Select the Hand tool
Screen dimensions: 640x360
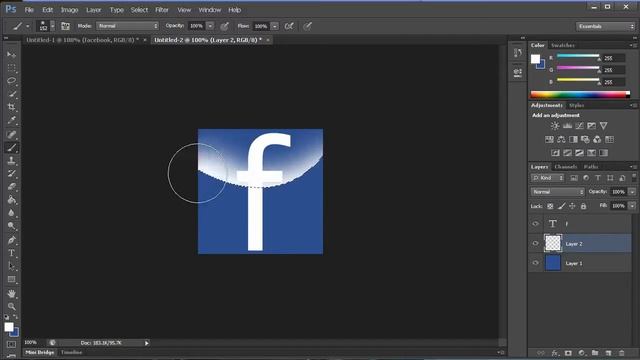[x=11, y=293]
